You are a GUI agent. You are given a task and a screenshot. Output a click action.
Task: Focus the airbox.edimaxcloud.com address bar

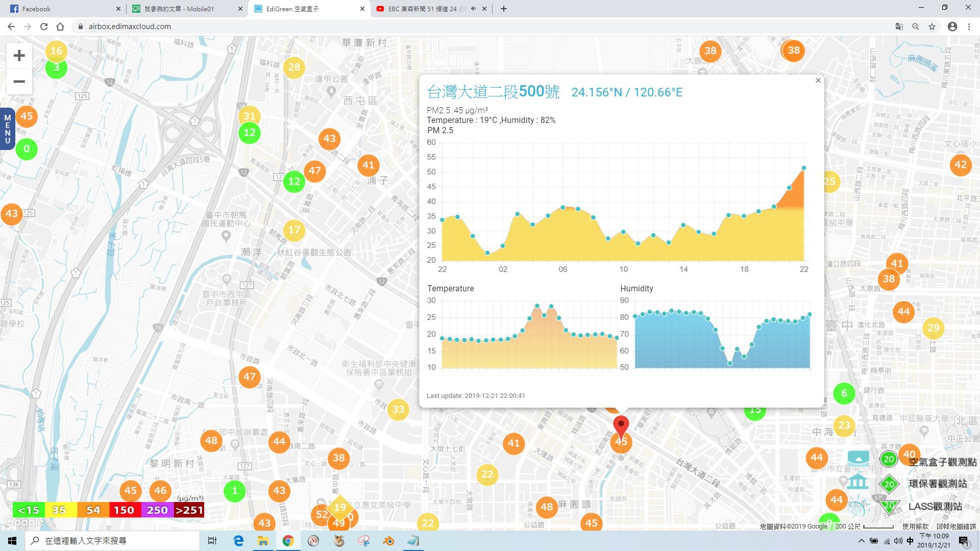480,27
